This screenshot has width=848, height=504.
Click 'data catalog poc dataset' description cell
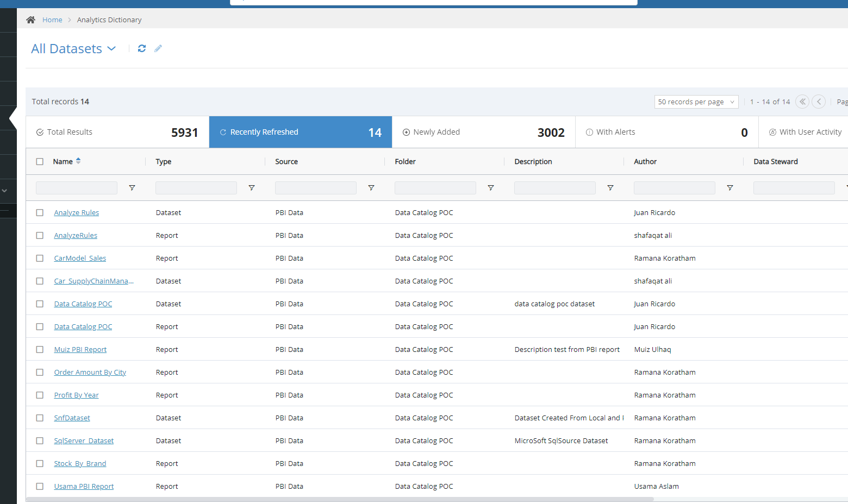(x=554, y=304)
